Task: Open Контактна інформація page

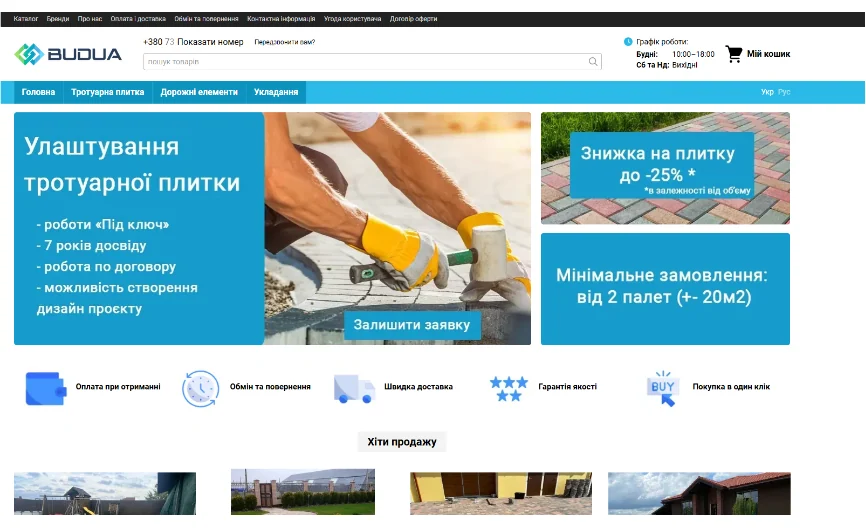Action: tap(281, 19)
